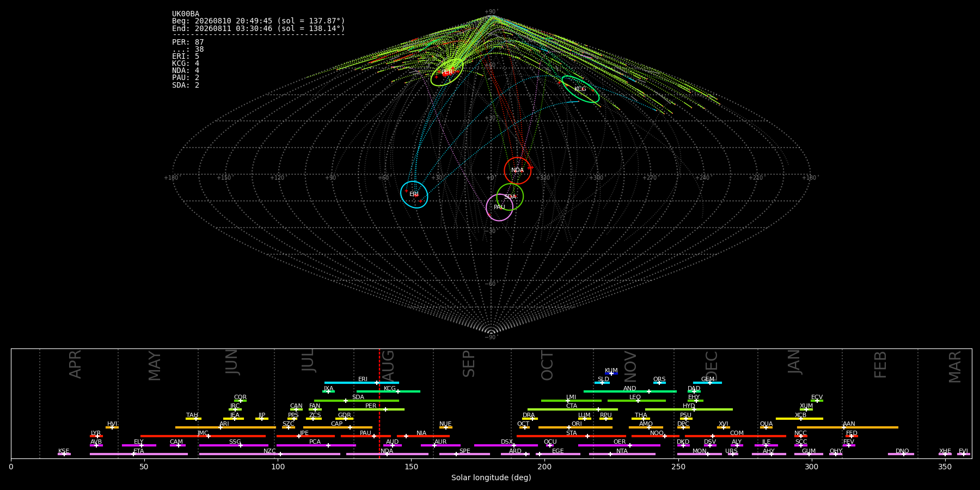
Task: Select the KCG radiant circle
Action: [580, 89]
